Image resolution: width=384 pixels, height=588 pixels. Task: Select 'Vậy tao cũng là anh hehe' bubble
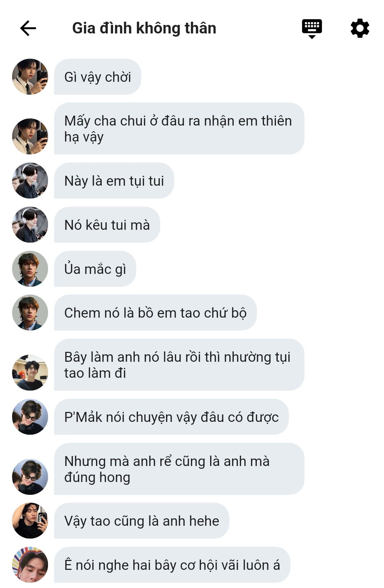pyautogui.click(x=142, y=520)
